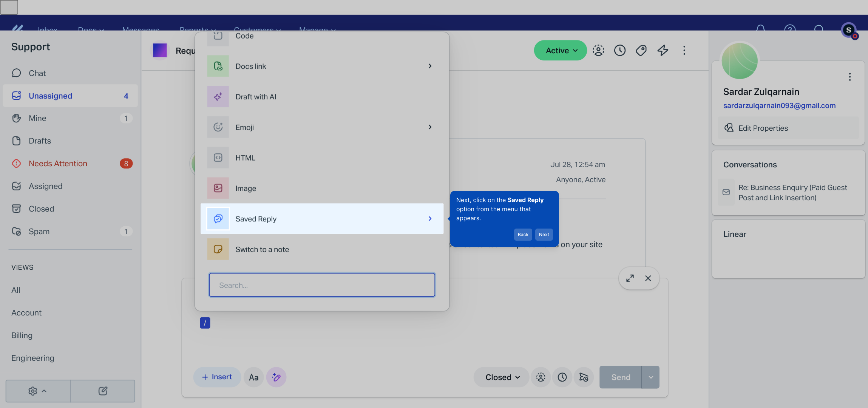Open the Spam folder

(x=70, y=232)
